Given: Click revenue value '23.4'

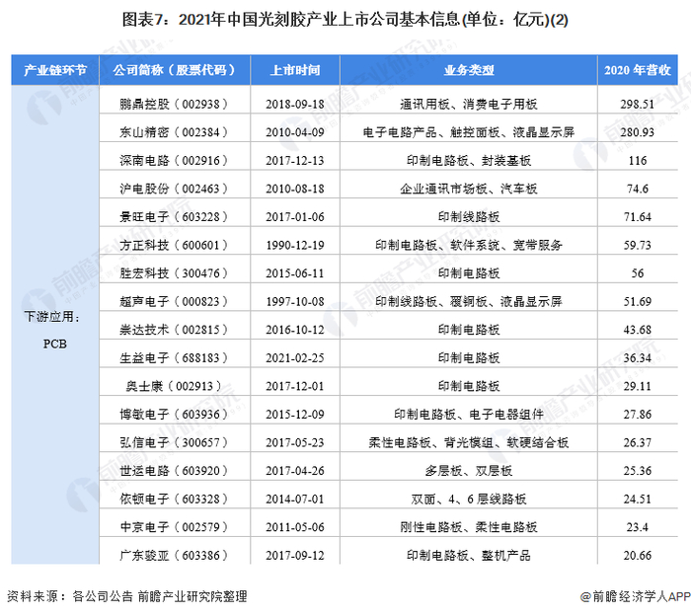Looking at the screenshot, I should coord(638,527).
